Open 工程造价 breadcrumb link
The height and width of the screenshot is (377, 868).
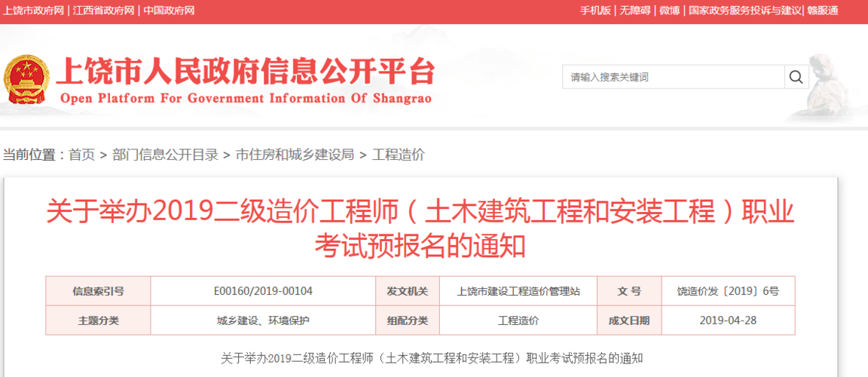click(x=399, y=155)
